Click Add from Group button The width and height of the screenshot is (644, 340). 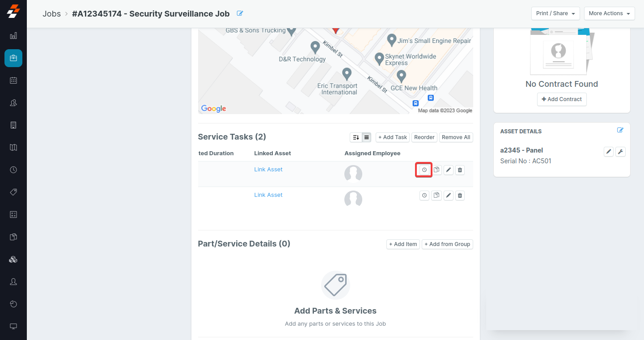tap(447, 244)
